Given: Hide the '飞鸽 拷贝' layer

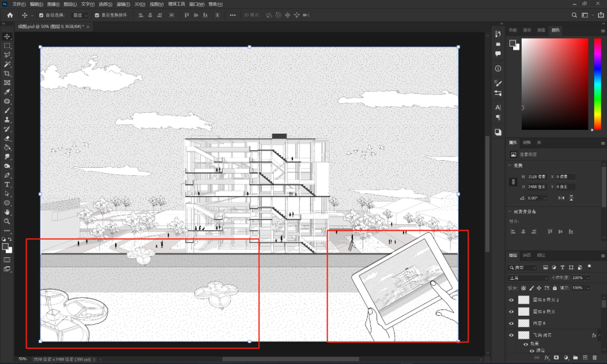Looking at the screenshot, I should [x=511, y=335].
